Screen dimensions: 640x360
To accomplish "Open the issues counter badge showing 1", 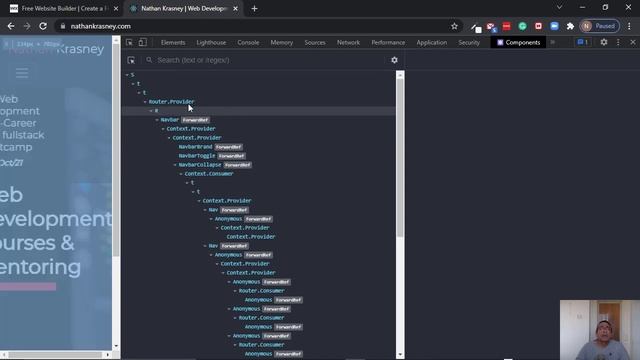I will pyautogui.click(x=582, y=42).
